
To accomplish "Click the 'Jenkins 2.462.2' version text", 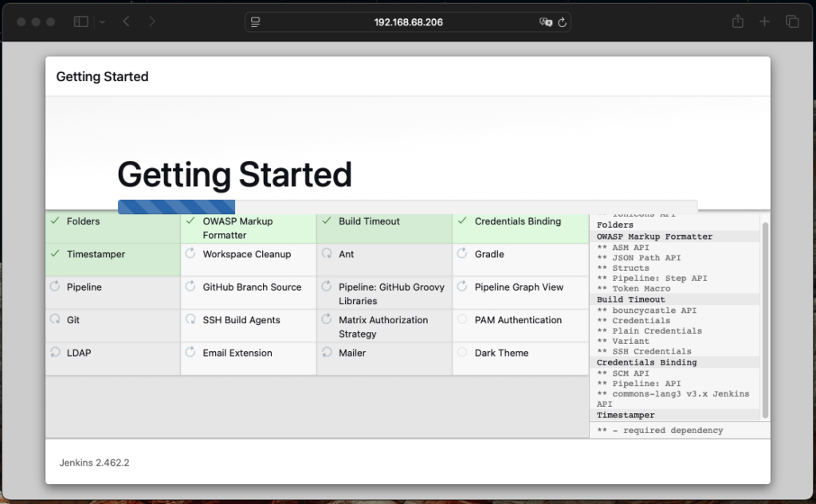I will (x=94, y=463).
